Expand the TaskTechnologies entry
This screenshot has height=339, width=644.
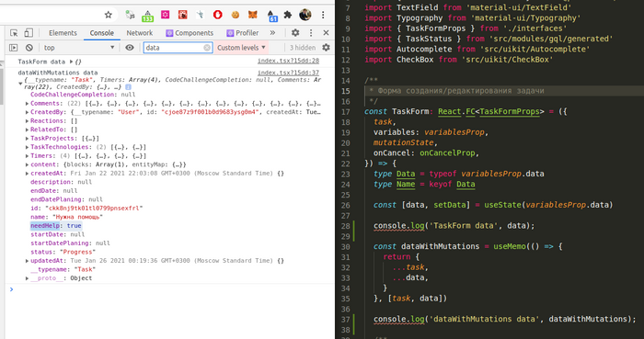tap(27, 147)
